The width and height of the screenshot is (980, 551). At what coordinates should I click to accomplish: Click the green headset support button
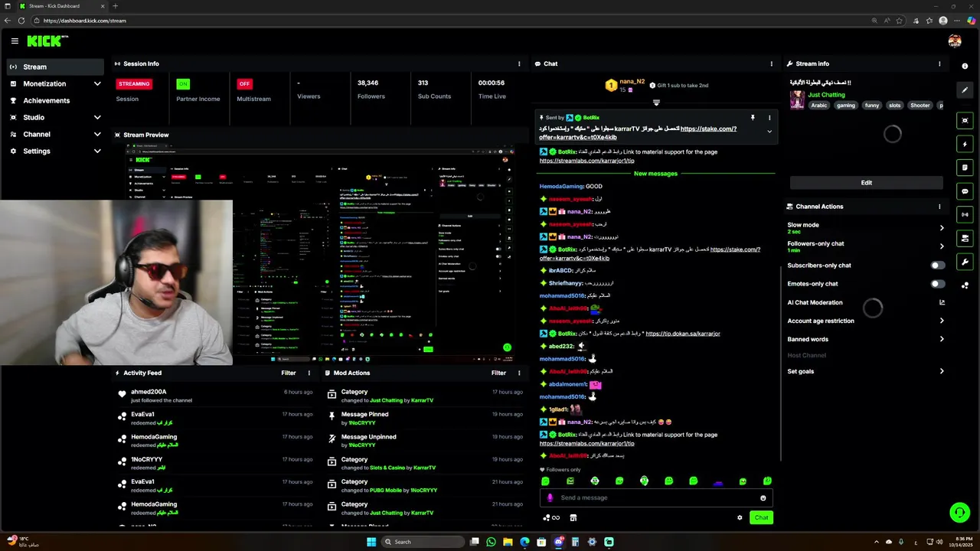[959, 513]
